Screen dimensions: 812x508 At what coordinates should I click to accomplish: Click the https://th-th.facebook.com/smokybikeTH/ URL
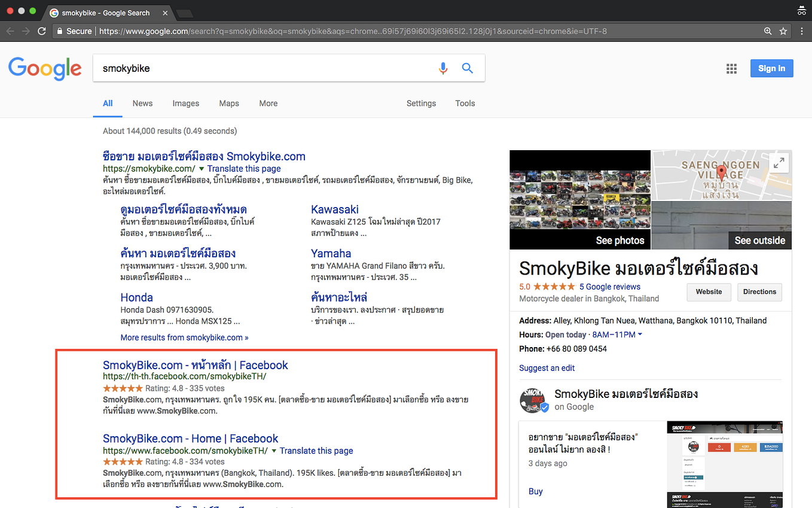185,377
